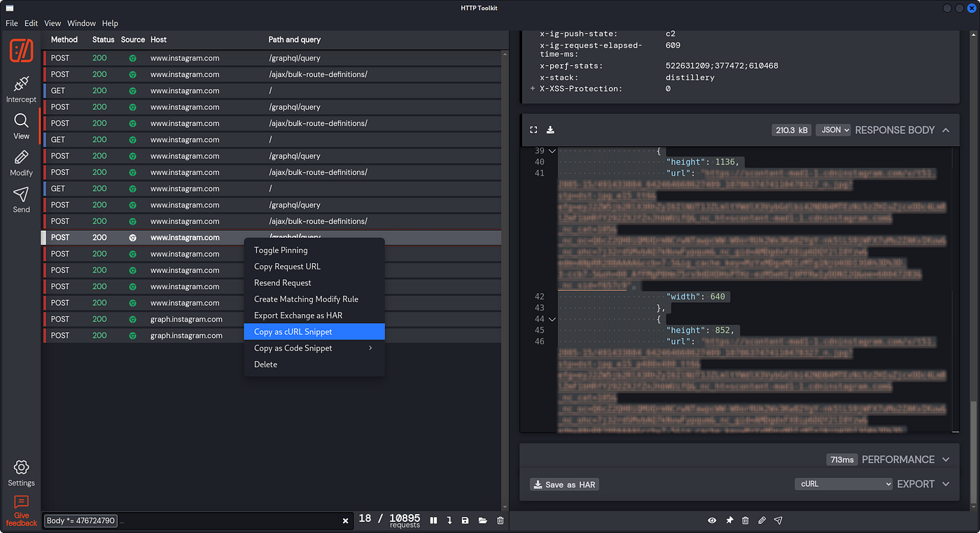Click the "height": 1136 line in the body
Screen dimensions: 980x533
click(x=702, y=162)
